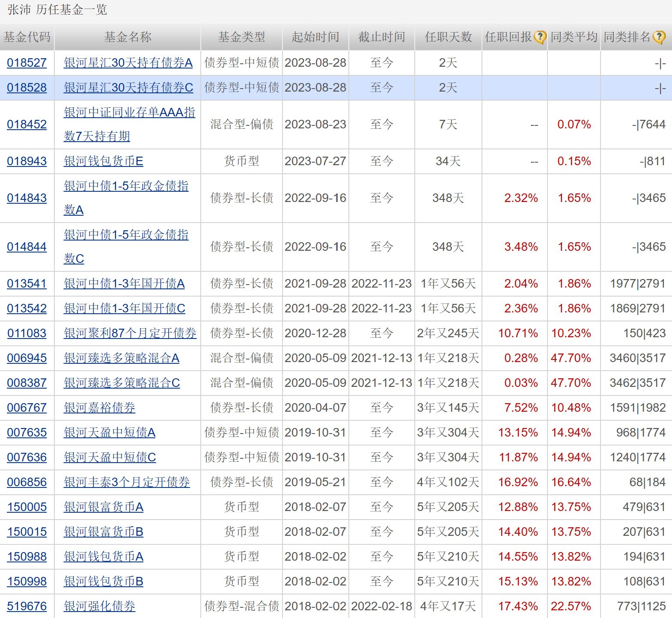Open fund code 008387 link
This screenshot has height=618, width=672.
(x=27, y=383)
